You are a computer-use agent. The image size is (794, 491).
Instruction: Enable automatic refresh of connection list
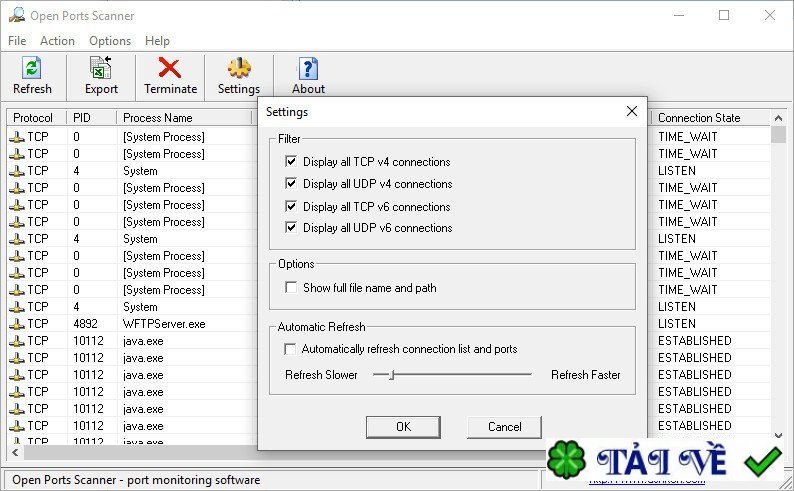pyautogui.click(x=290, y=349)
